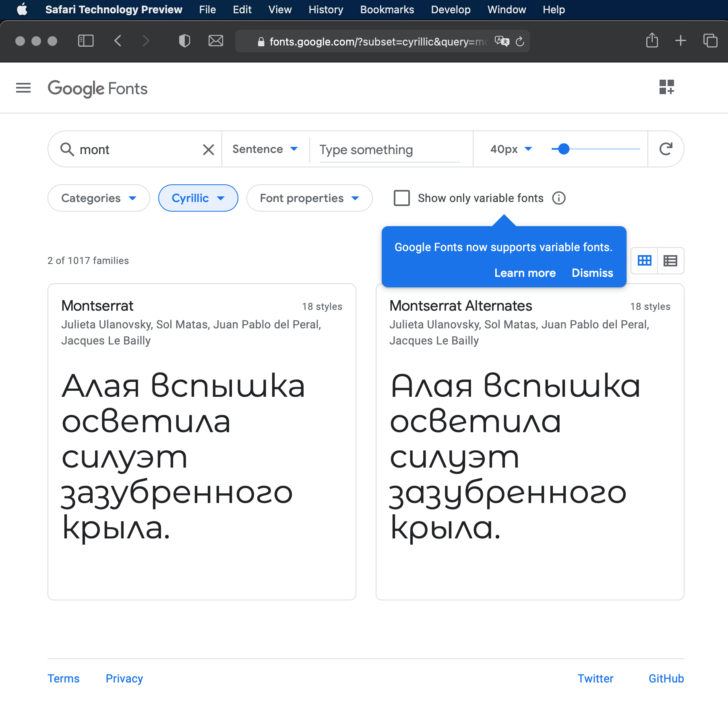Click the variable fonts info icon
Viewport: 728px width, 701px height.
559,198
